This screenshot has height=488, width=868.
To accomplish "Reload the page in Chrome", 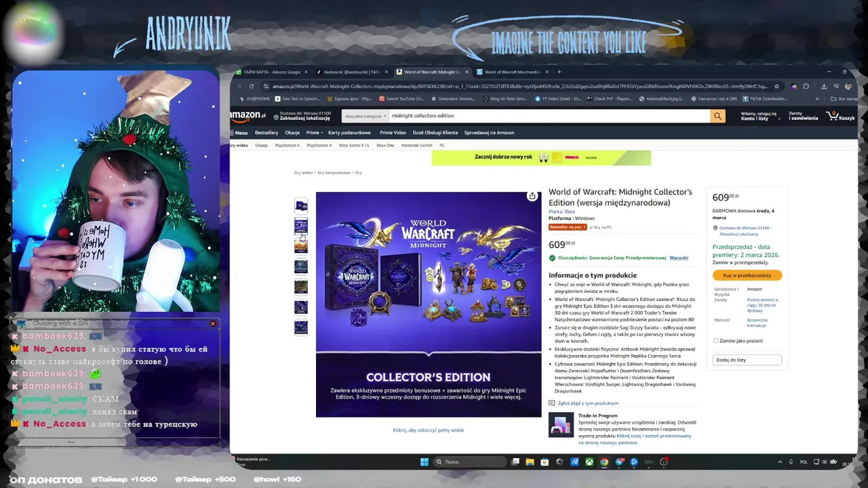I will coord(251,86).
